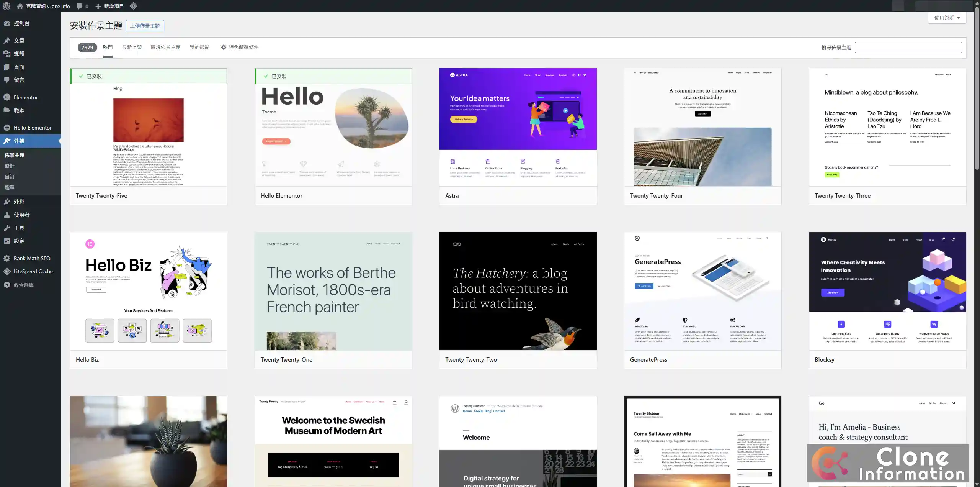Collapse the admin menu with 收合選單

(23, 285)
